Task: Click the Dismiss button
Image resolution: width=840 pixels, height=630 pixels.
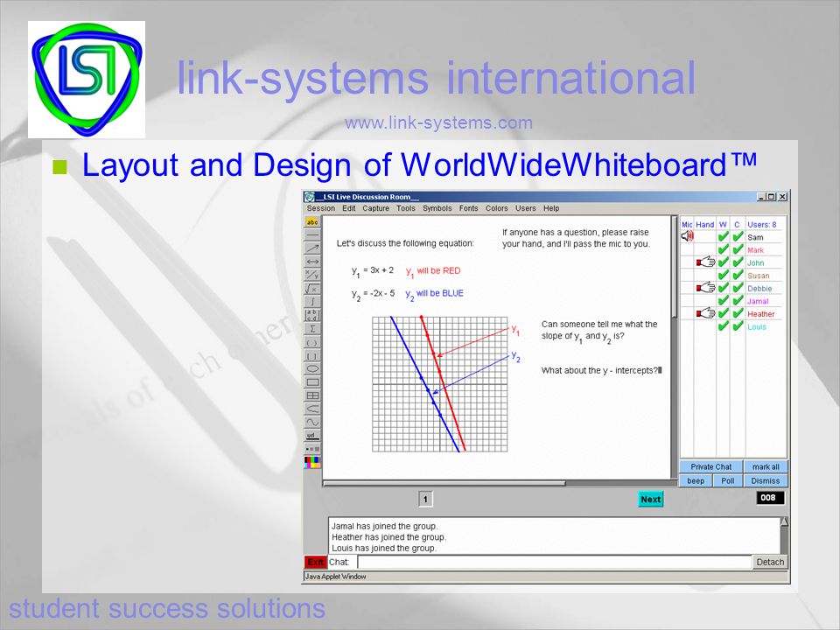Action: point(766,480)
